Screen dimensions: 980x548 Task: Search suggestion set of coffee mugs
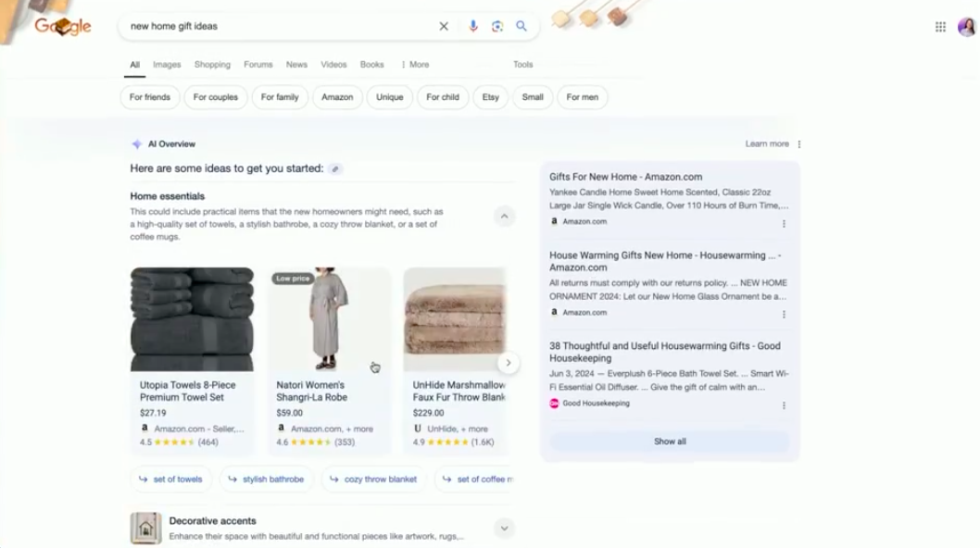tap(473, 479)
